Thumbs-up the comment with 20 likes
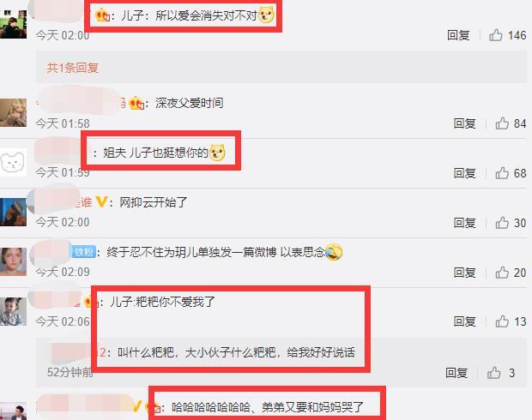Screen dimensions: 532x420 coord(502,273)
